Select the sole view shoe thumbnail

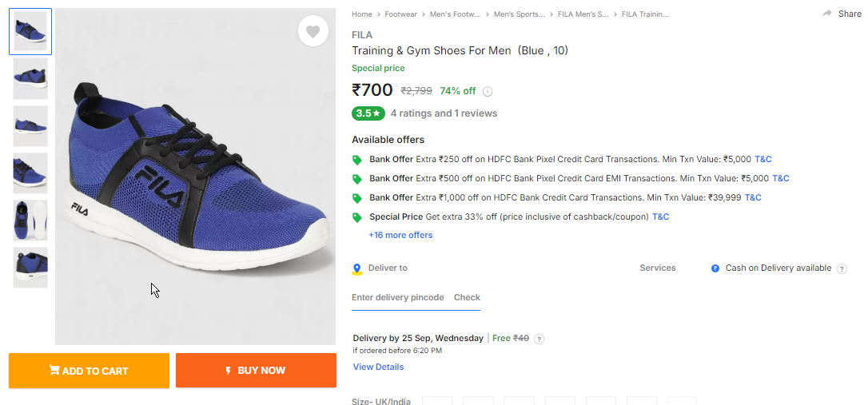[x=30, y=220]
